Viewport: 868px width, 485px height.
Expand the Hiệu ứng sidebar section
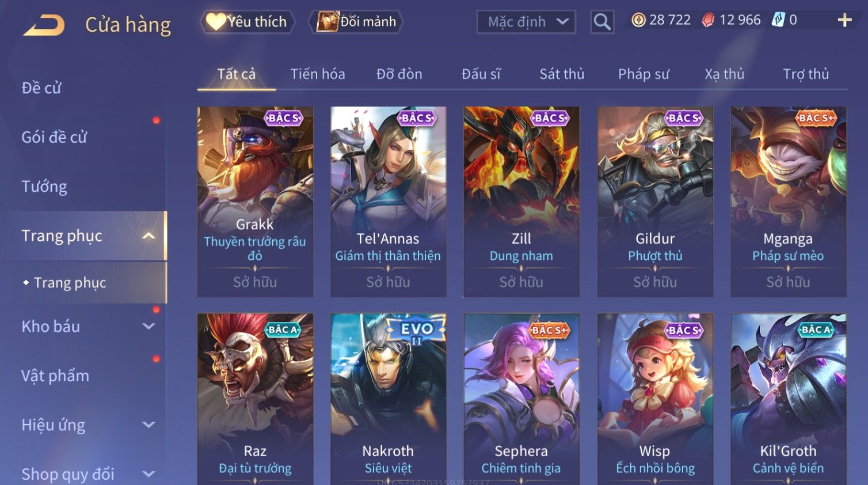149,425
